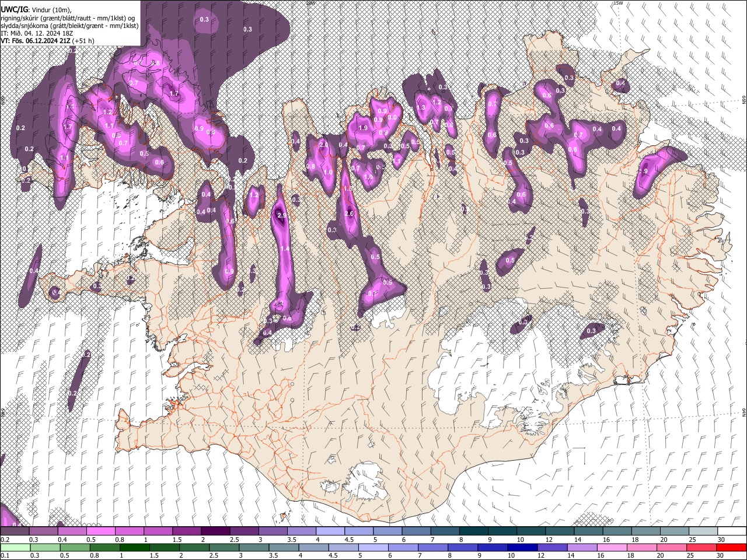Click the '(+51 h)' forecast offset text

pos(83,41)
